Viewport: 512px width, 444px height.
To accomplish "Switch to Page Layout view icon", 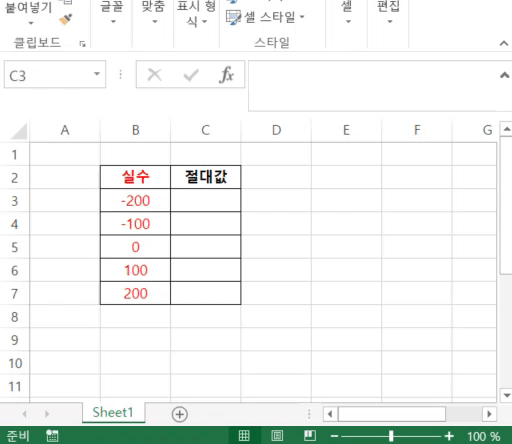I will [x=277, y=435].
